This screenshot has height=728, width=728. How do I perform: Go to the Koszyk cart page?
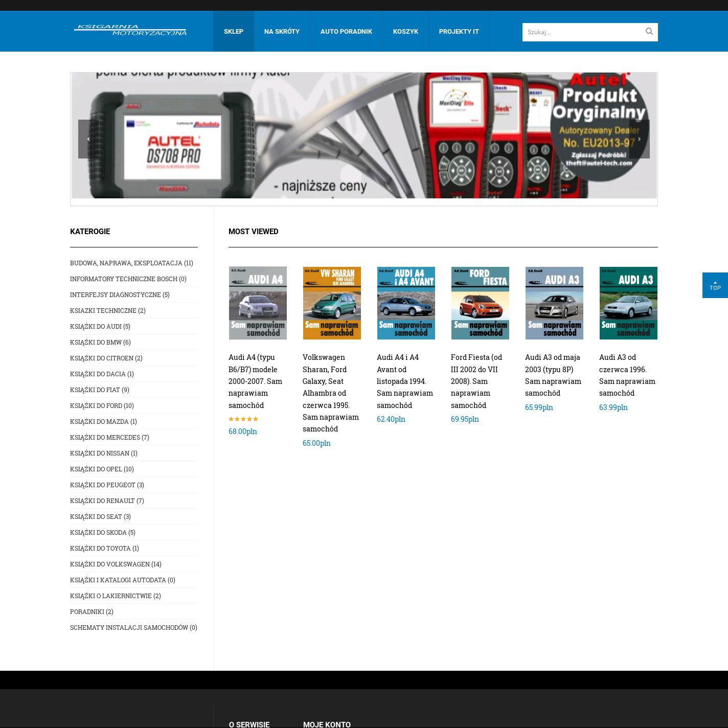pos(405,32)
